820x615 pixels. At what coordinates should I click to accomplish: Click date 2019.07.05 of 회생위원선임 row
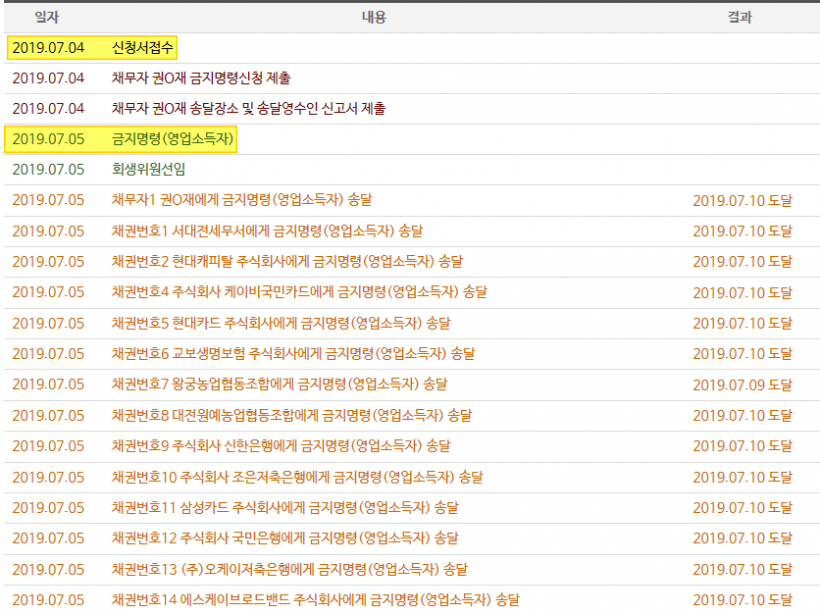pos(48,169)
